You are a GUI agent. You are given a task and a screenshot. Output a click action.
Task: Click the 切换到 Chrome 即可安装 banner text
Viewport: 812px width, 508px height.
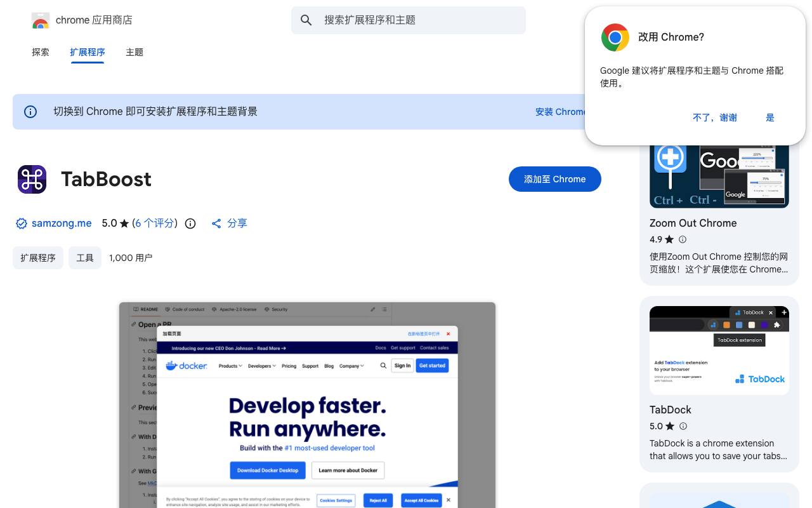155,112
